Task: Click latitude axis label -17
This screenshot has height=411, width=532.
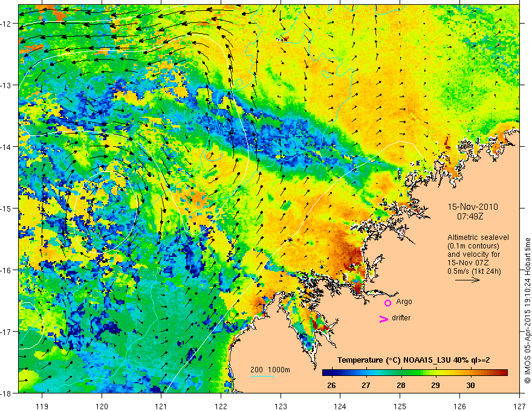Action: pos(7,332)
